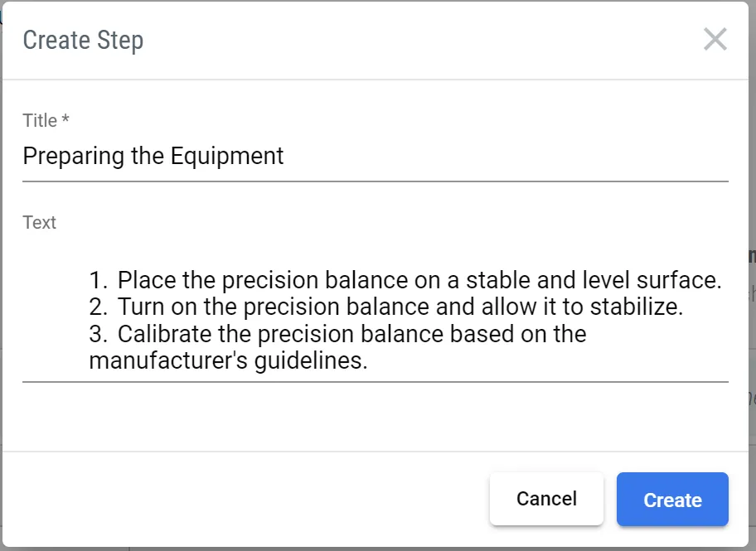Image resolution: width=756 pixels, height=551 pixels.
Task: Place cursor in "Turn on the precision balance" line
Action: [332, 307]
